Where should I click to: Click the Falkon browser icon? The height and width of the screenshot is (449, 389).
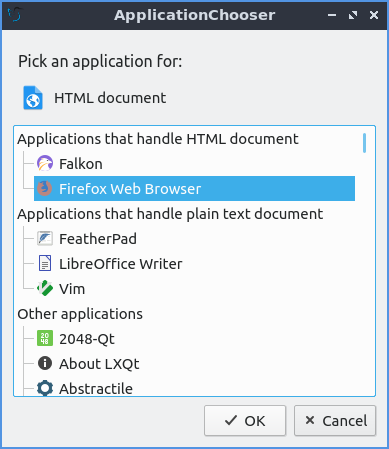tap(45, 164)
